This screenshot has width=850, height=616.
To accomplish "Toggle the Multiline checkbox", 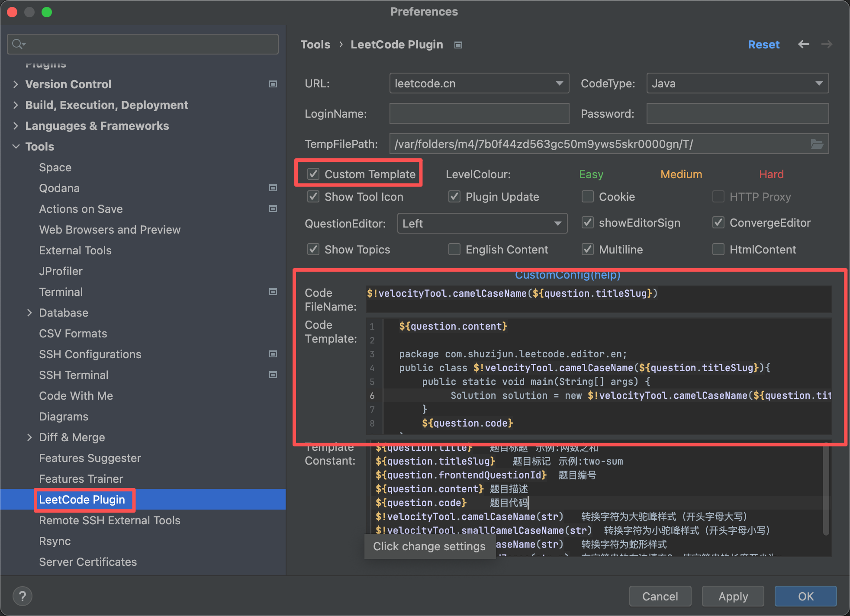I will [587, 249].
